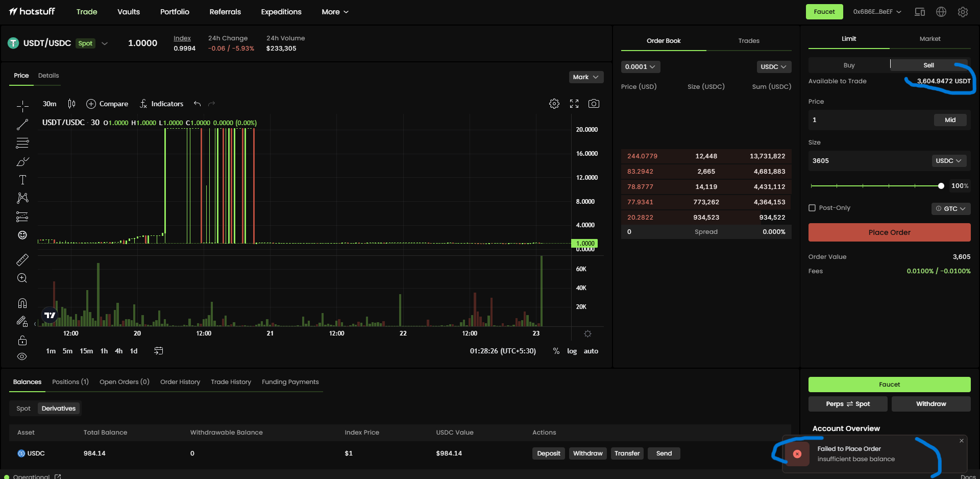Select the trend line drawing tool
The image size is (980, 479).
[22, 125]
